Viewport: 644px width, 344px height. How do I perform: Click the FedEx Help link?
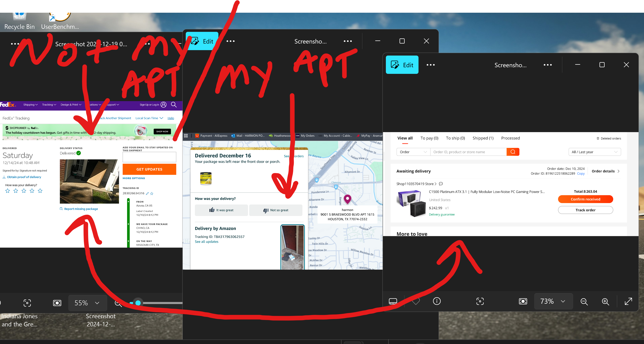click(171, 118)
